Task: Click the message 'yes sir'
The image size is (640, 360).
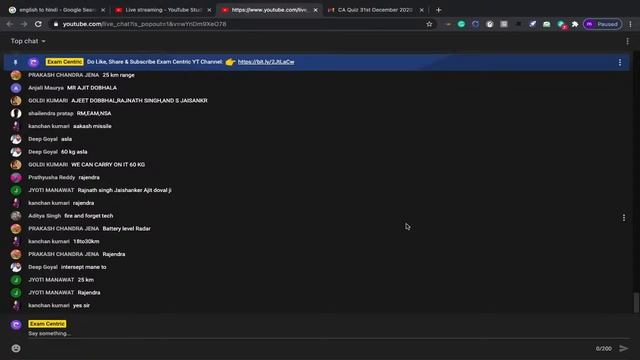Action: click(81, 305)
